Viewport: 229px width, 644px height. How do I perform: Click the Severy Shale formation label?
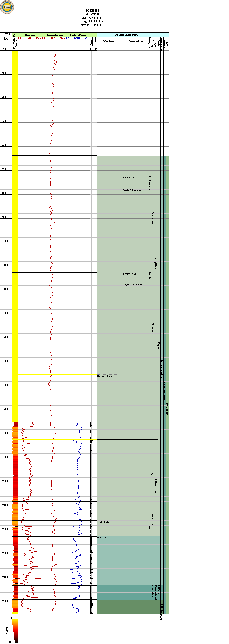[129, 274]
